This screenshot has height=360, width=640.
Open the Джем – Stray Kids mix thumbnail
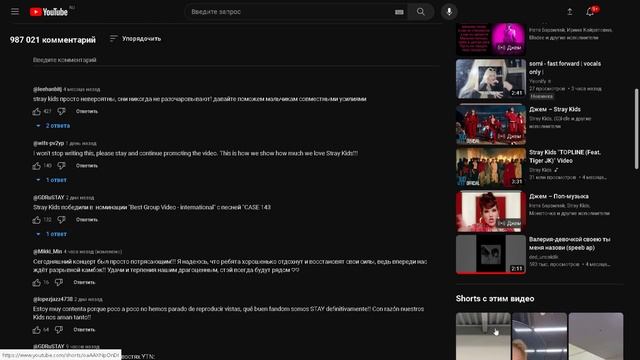click(491, 124)
